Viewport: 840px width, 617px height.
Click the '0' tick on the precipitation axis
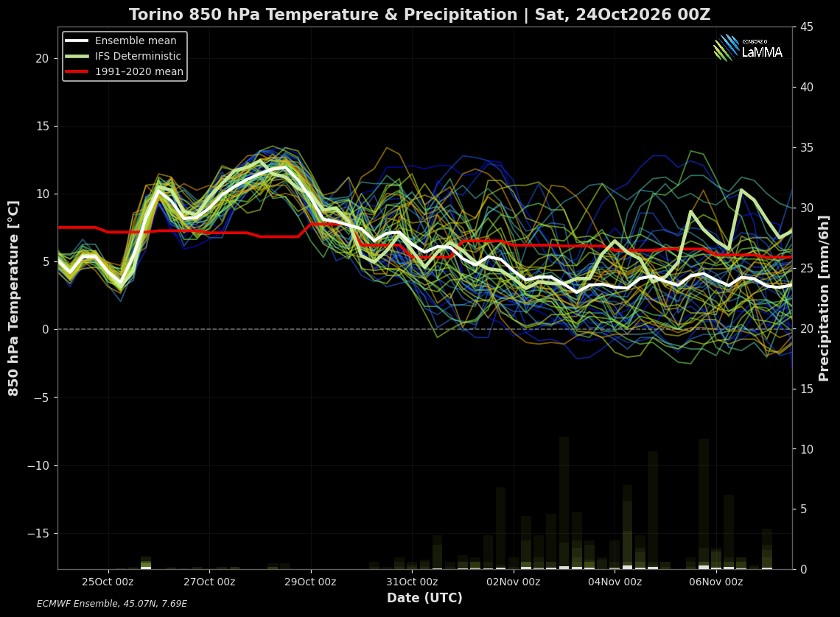click(804, 569)
